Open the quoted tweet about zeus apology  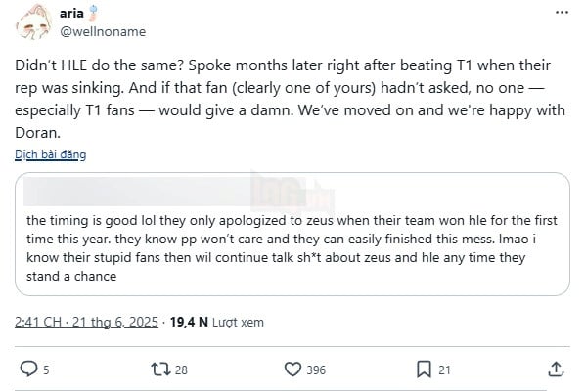click(x=292, y=234)
